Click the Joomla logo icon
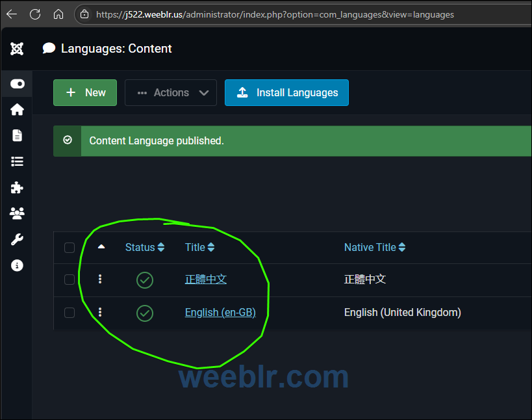 [17, 49]
